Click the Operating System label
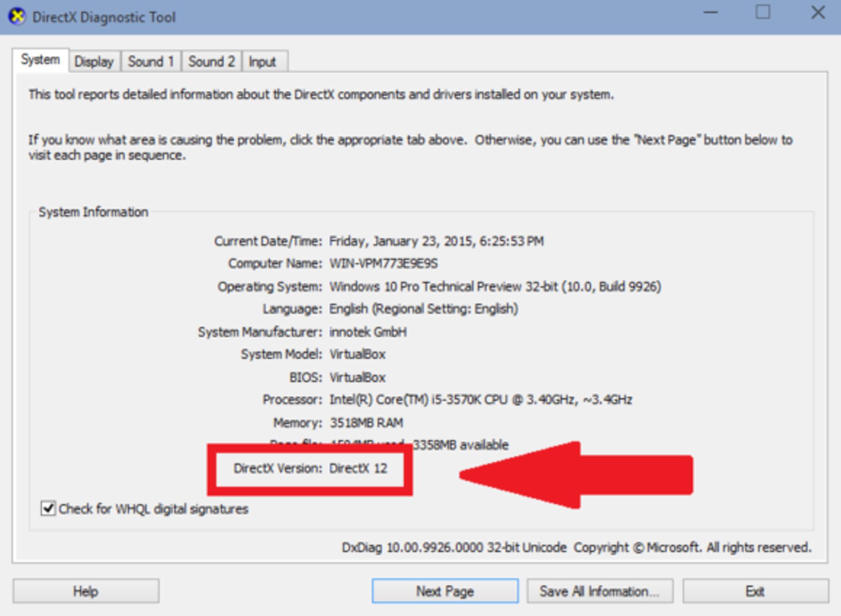 [x=270, y=287]
